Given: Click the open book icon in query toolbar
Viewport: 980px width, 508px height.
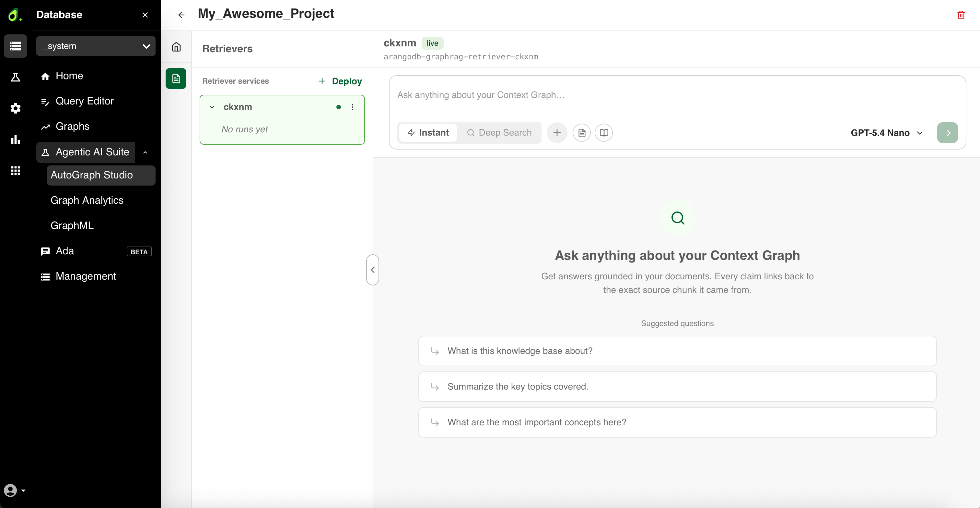Looking at the screenshot, I should [604, 133].
